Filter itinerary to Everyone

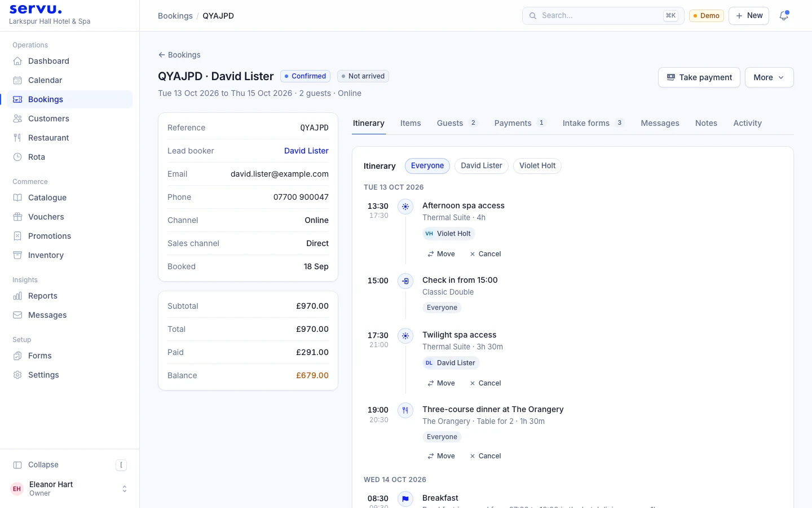427,165
